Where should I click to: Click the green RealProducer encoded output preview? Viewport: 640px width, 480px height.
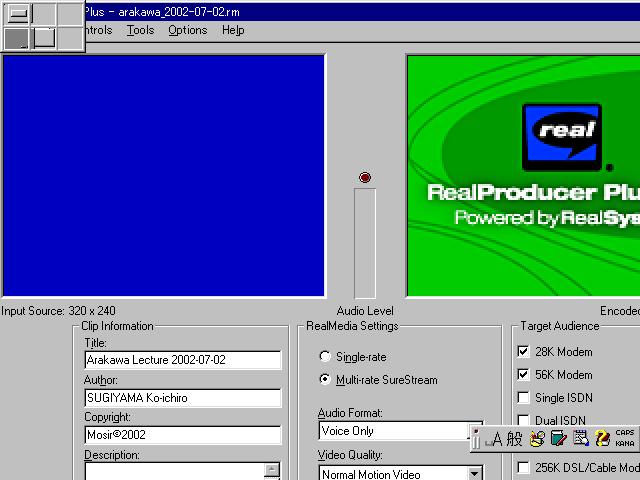click(523, 176)
